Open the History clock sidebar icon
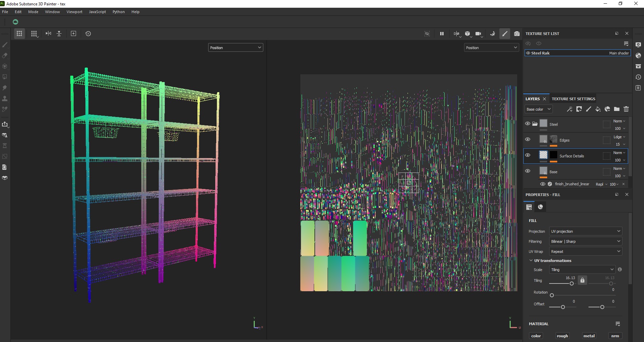 (638, 77)
